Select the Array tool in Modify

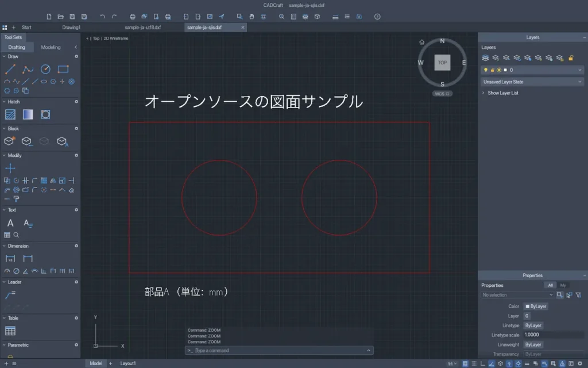[44, 181]
